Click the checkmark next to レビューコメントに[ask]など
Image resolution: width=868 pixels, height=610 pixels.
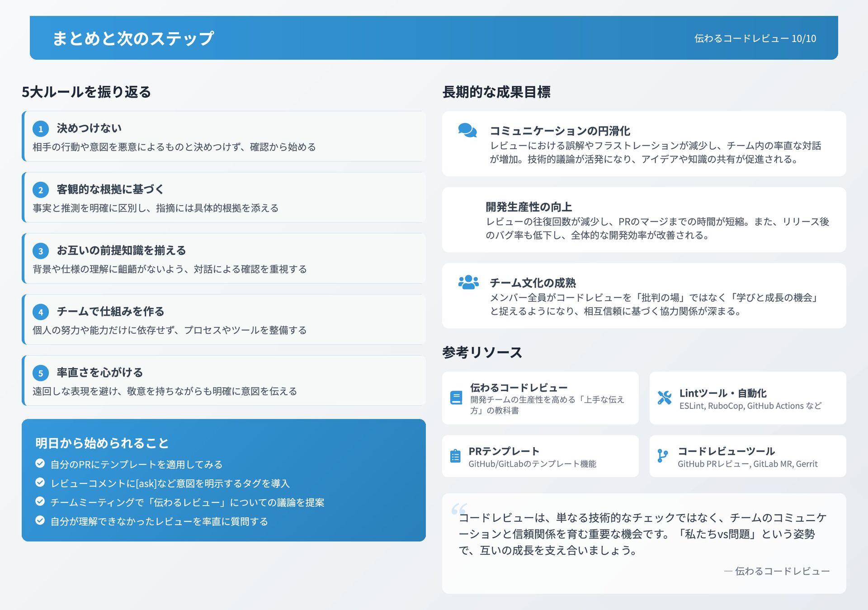point(40,482)
